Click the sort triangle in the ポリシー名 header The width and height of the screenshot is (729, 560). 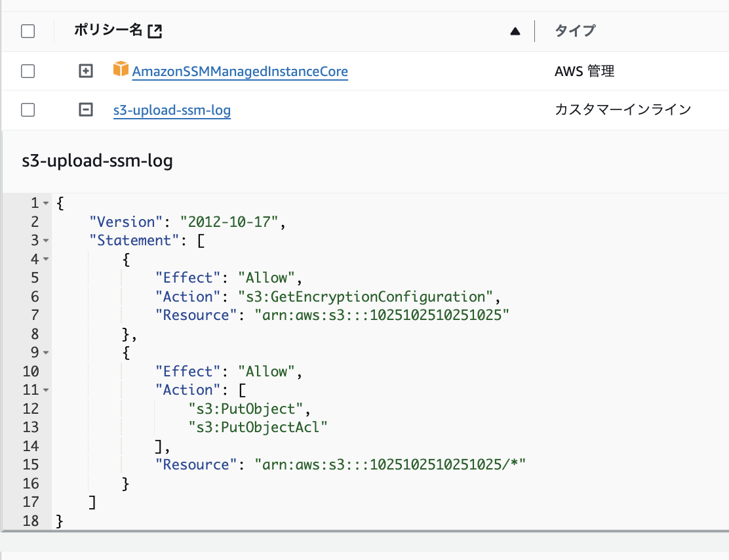click(515, 31)
